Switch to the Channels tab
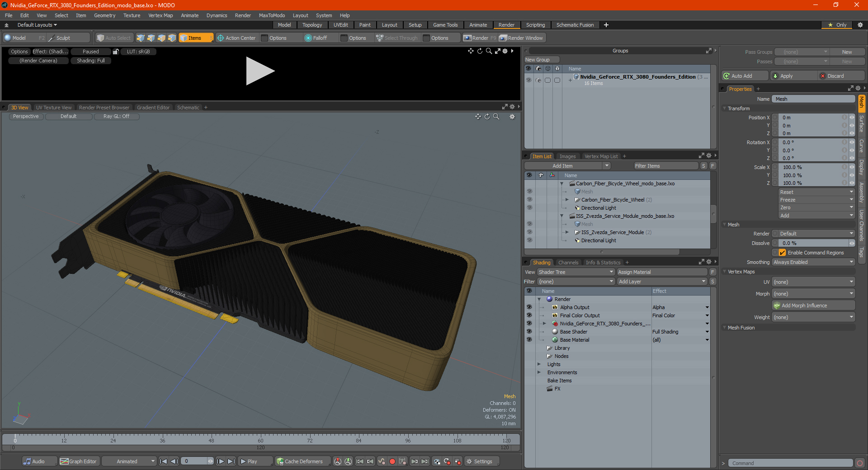The height and width of the screenshot is (470, 868). tap(568, 263)
